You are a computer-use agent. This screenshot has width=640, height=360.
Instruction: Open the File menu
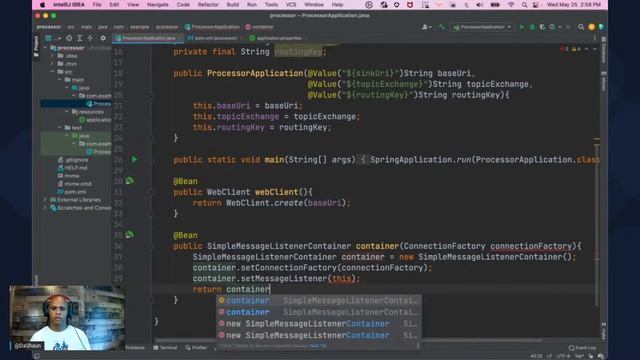click(97, 5)
